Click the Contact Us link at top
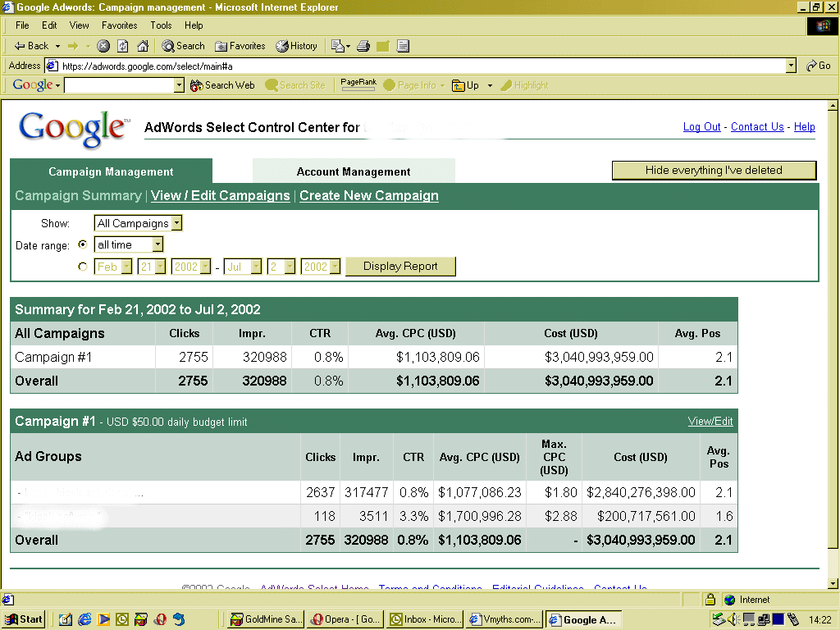 pos(757,126)
